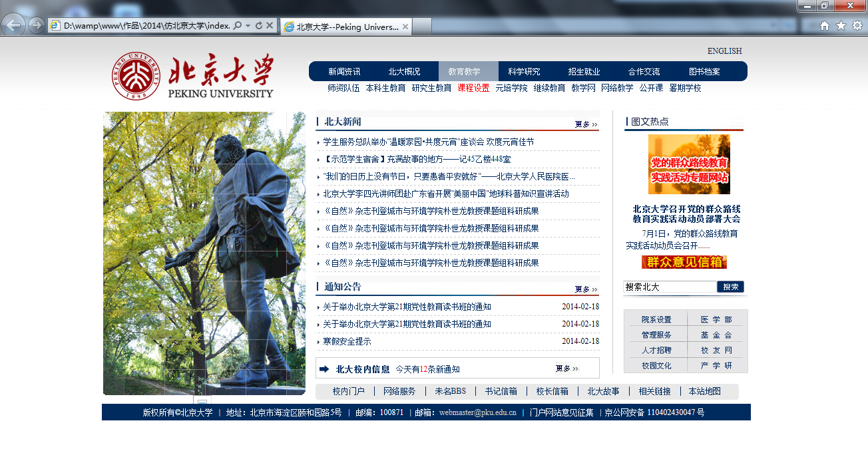Screen dimensions: 868x451
Task: Select 继续教育 submenu item
Action: [549, 88]
